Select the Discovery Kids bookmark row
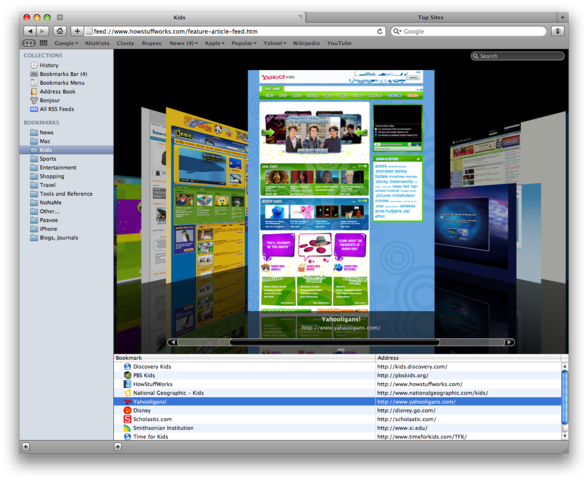 pos(338,367)
